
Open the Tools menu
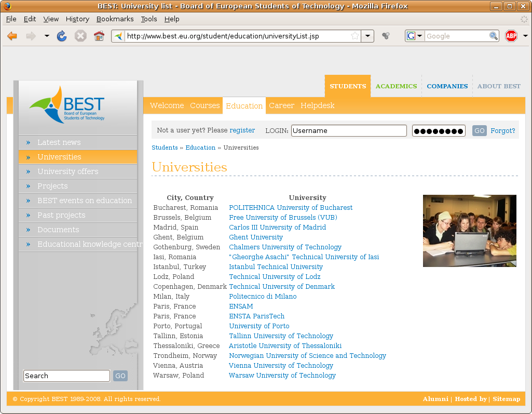pos(149,19)
